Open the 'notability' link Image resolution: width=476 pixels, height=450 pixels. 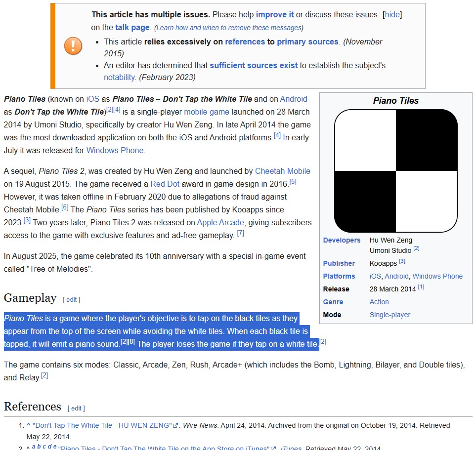(119, 77)
